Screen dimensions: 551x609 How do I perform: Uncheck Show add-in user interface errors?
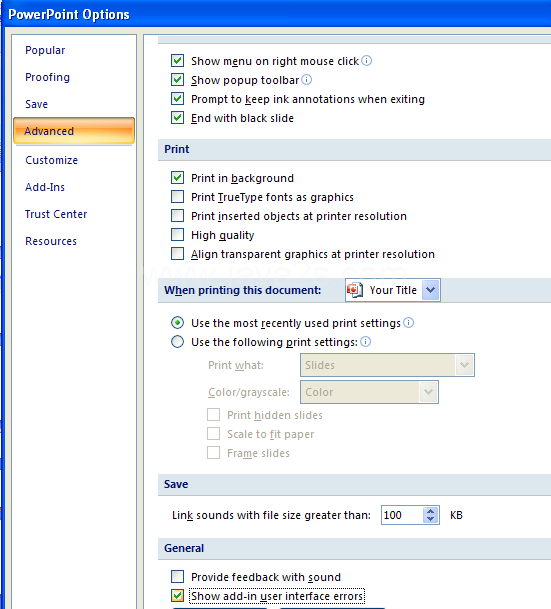(x=177, y=595)
